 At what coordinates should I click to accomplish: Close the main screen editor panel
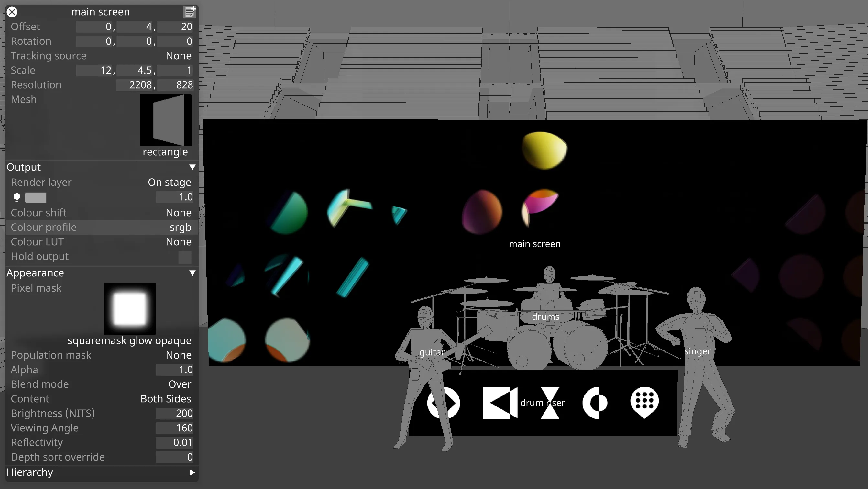click(12, 12)
